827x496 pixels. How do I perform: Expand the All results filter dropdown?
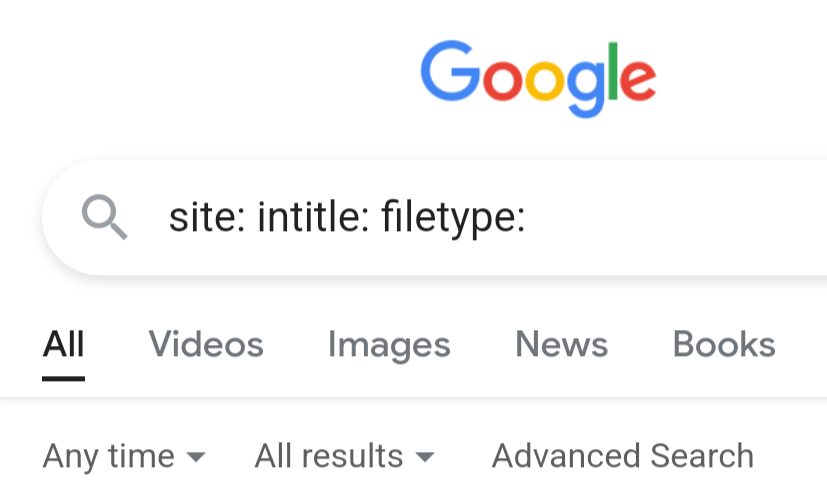point(329,456)
